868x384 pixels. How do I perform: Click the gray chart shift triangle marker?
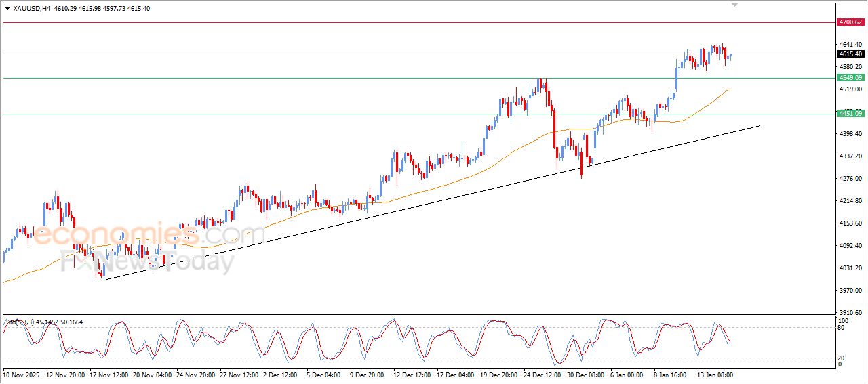734,5
